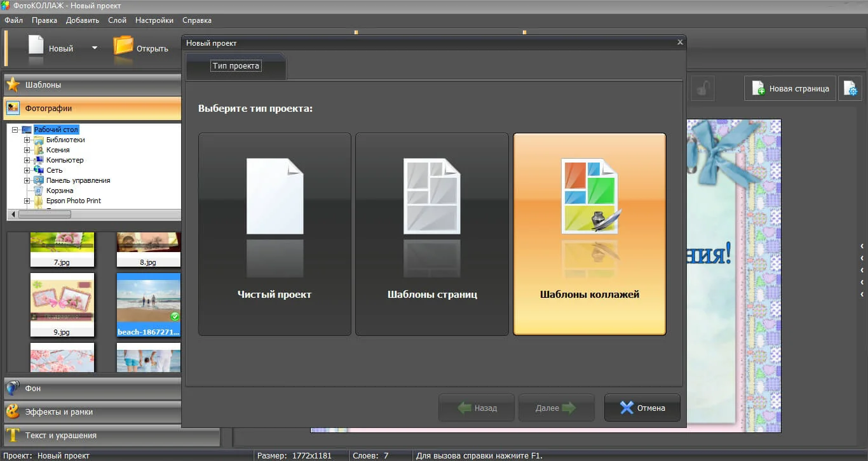The width and height of the screenshot is (868, 461).
Task: Open the Файл menu
Action: tap(13, 20)
